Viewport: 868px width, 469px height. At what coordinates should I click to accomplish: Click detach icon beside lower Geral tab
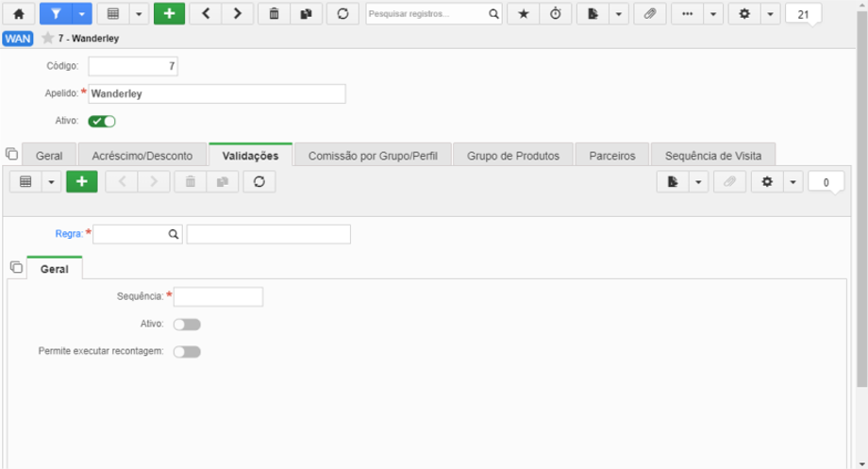tap(17, 267)
